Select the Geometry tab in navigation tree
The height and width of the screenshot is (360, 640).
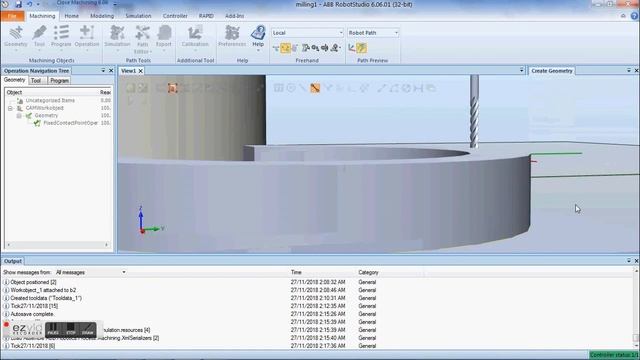pyautogui.click(x=15, y=80)
